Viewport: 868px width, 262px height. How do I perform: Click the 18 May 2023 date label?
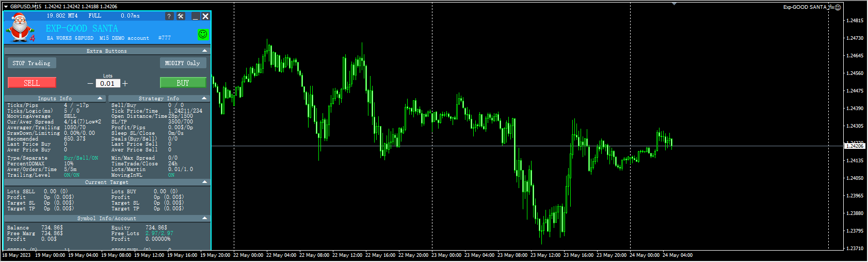point(17,255)
